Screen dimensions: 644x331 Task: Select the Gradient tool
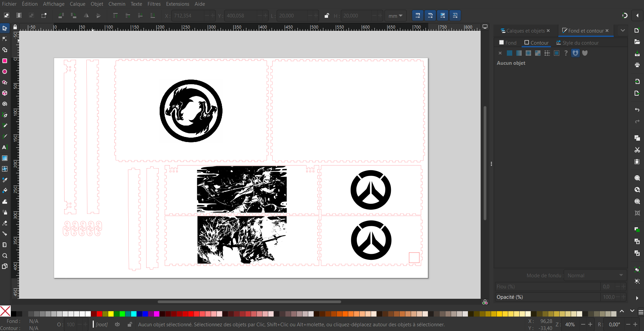pos(5,158)
